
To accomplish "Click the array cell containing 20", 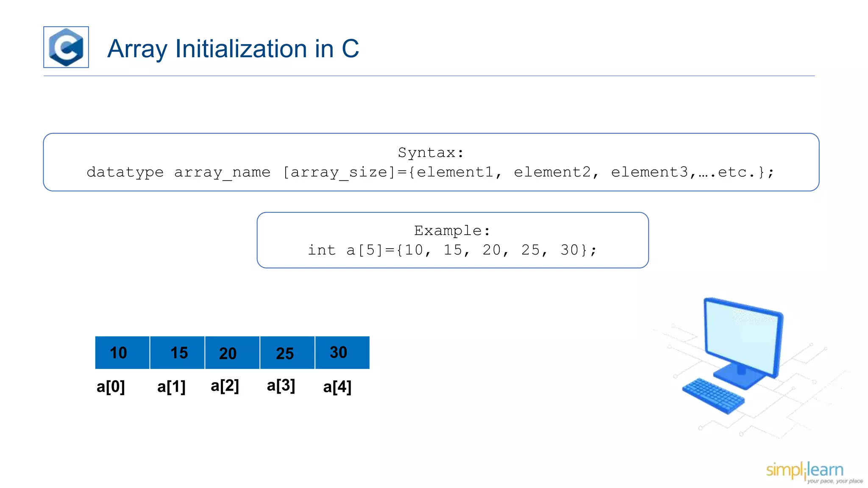I will pyautogui.click(x=232, y=352).
